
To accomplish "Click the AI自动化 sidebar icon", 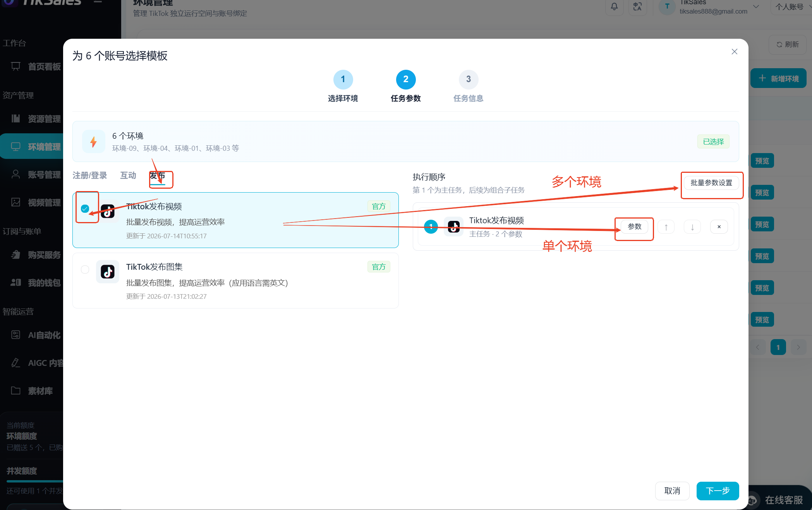I will click(x=15, y=335).
